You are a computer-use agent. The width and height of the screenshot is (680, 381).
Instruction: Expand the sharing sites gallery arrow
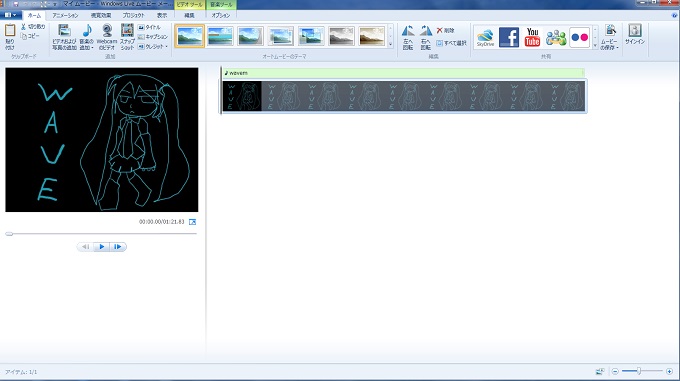click(x=595, y=45)
